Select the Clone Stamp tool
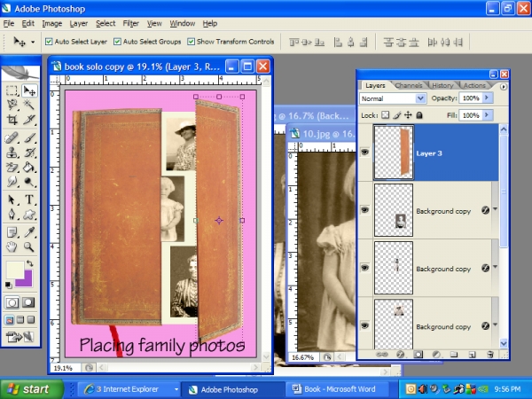This screenshot has height=399, width=532. click(x=12, y=153)
